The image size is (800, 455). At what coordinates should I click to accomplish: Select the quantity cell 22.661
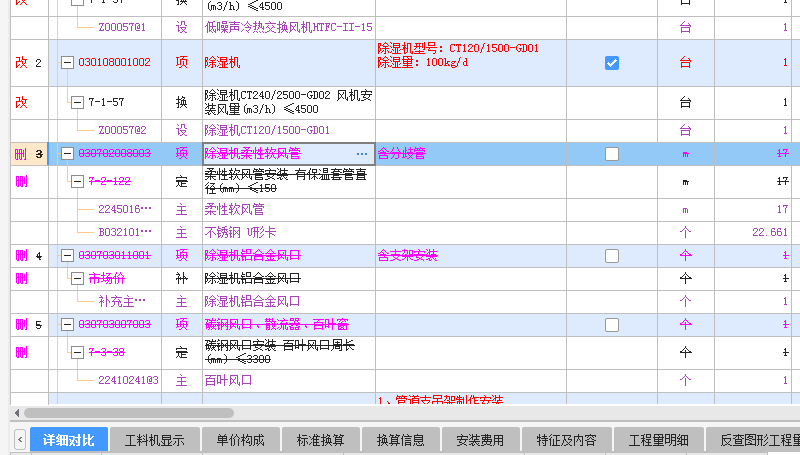[753, 233]
